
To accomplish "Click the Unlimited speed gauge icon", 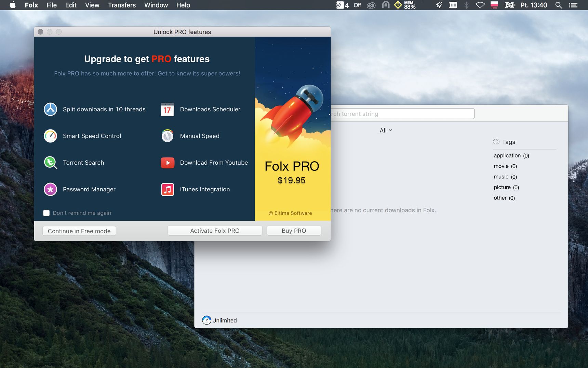I will [x=206, y=320].
